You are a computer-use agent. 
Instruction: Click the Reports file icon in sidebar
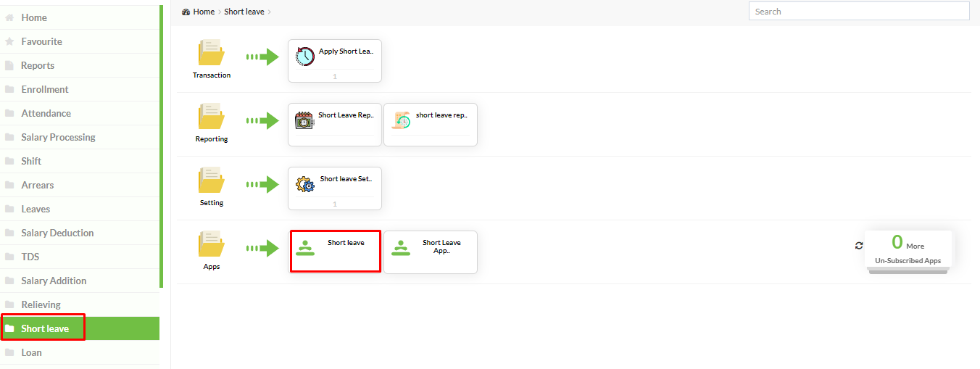click(9, 65)
